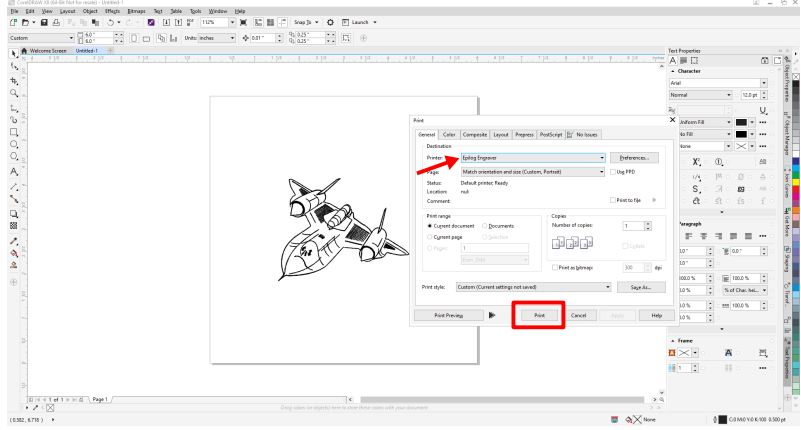
Task: Select the Text tool in toolbox
Action: coord(14,172)
